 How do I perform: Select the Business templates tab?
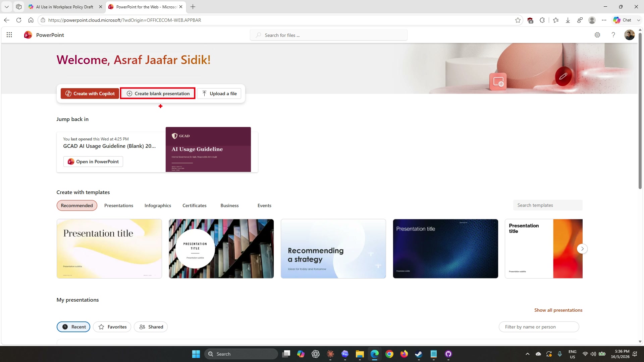[x=230, y=205]
